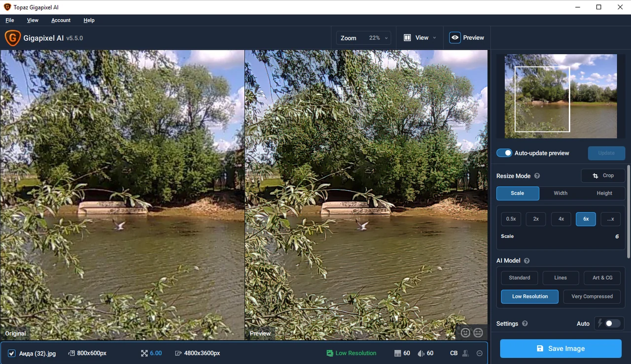Viewport: 631px width, 364px height.
Task: Click the right panel vertical scrollbar
Action: pos(629,212)
